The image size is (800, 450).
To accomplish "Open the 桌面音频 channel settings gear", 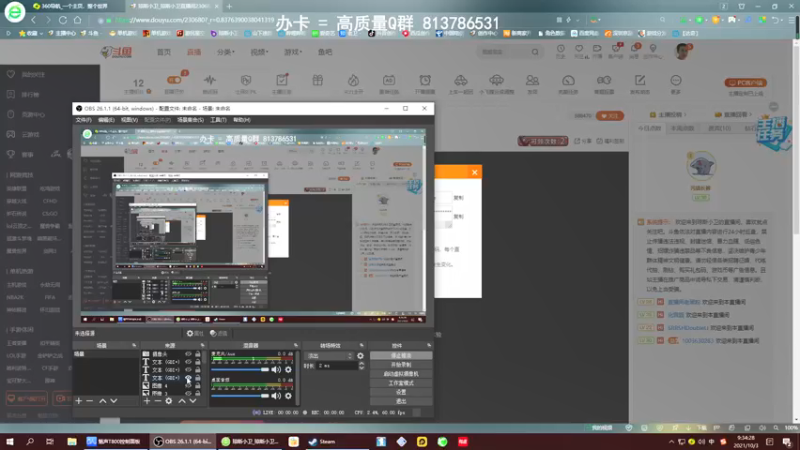I will pyautogui.click(x=288, y=395).
